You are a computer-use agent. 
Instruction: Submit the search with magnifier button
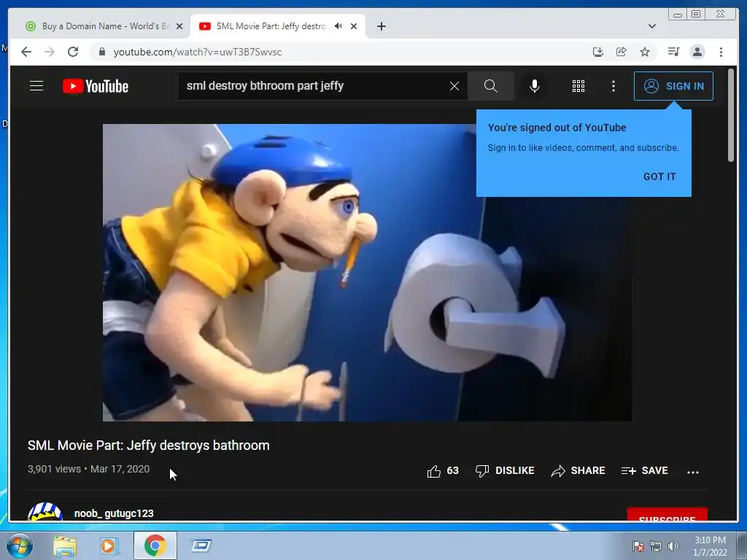pos(491,86)
